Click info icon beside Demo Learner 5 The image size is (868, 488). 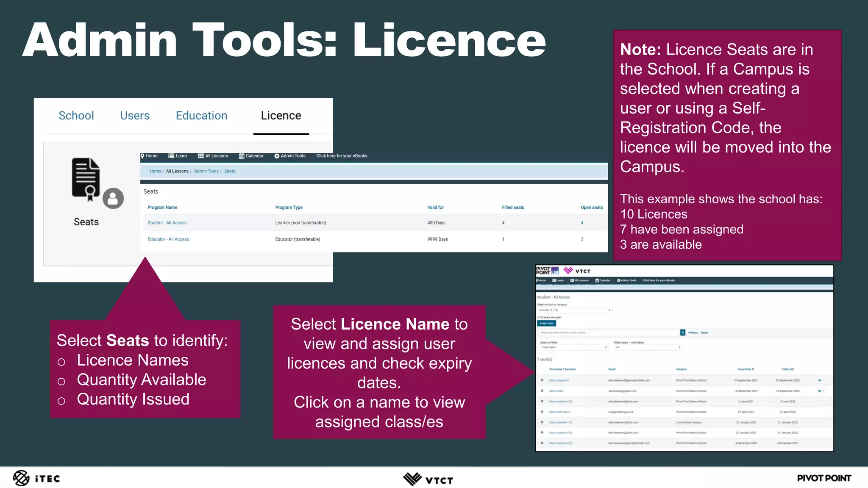(x=542, y=380)
